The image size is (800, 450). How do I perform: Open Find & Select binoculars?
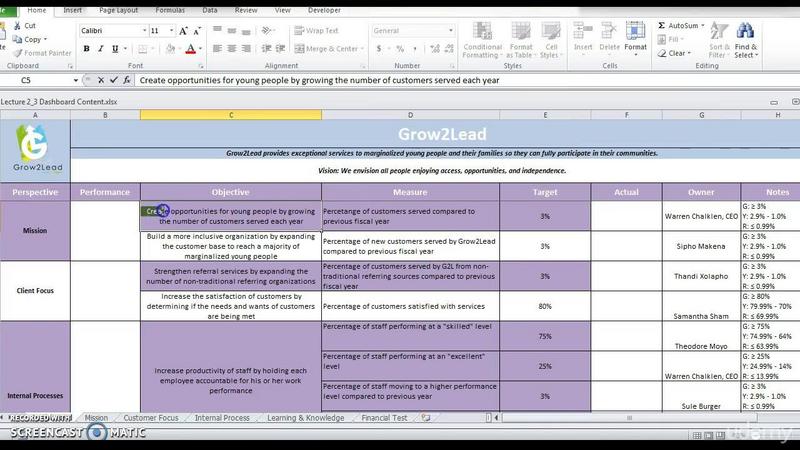(x=746, y=40)
